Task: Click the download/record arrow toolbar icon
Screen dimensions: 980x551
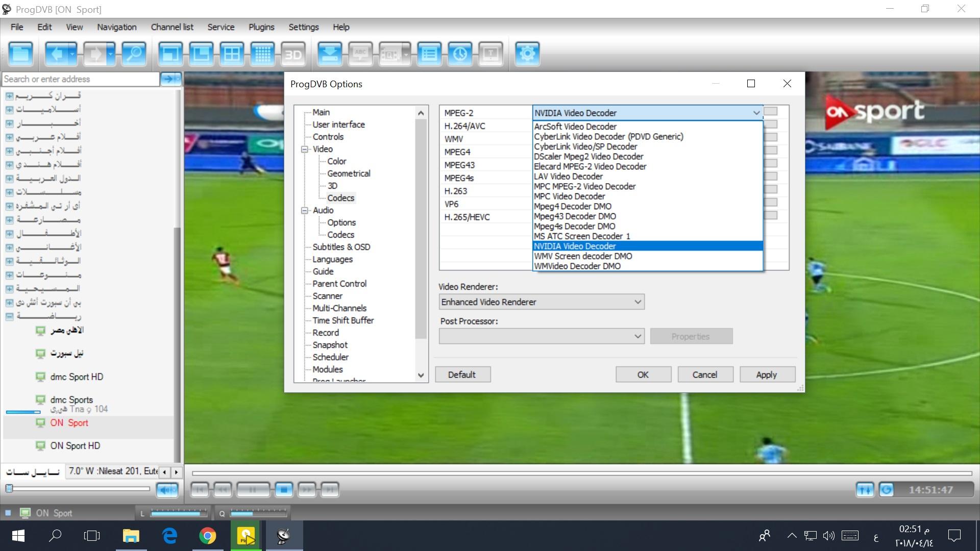Action: coord(330,54)
